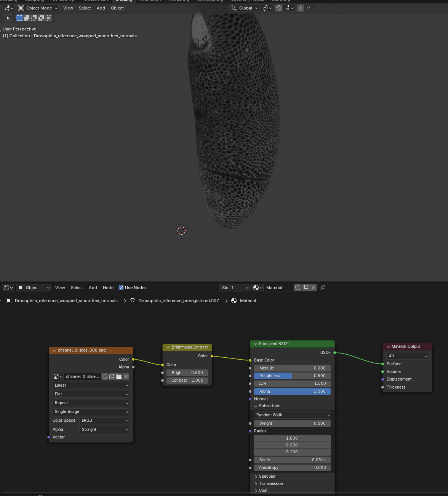Uncheck the Use Nodes checkbox
This screenshot has height=496, width=448.
coord(121,288)
